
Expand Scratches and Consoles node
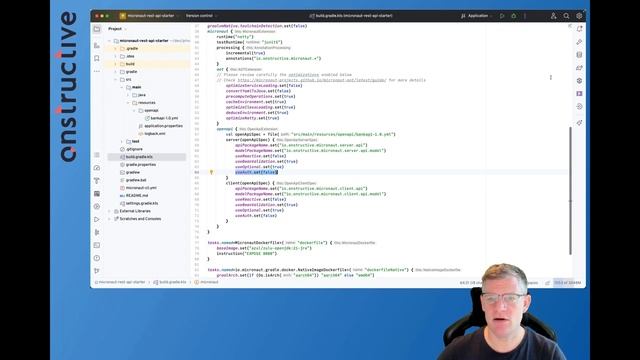(x=109, y=219)
